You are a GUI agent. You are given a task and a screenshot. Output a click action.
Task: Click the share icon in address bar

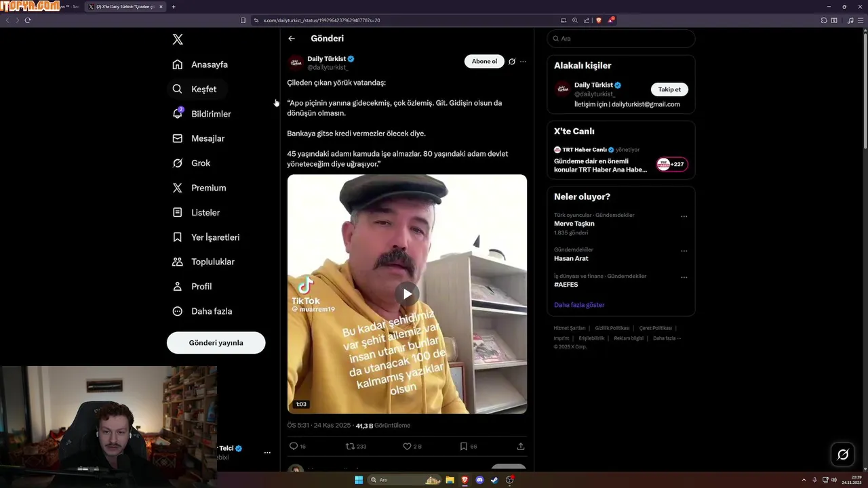pyautogui.click(x=587, y=20)
